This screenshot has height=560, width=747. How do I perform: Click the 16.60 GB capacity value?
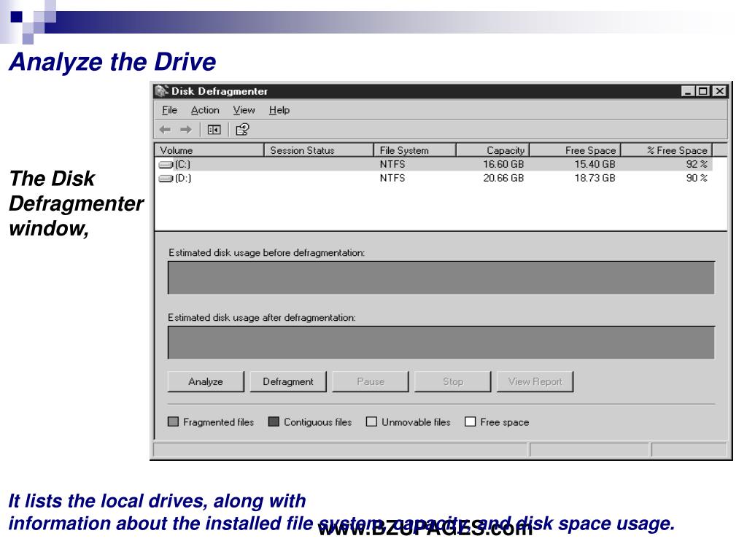click(503, 164)
